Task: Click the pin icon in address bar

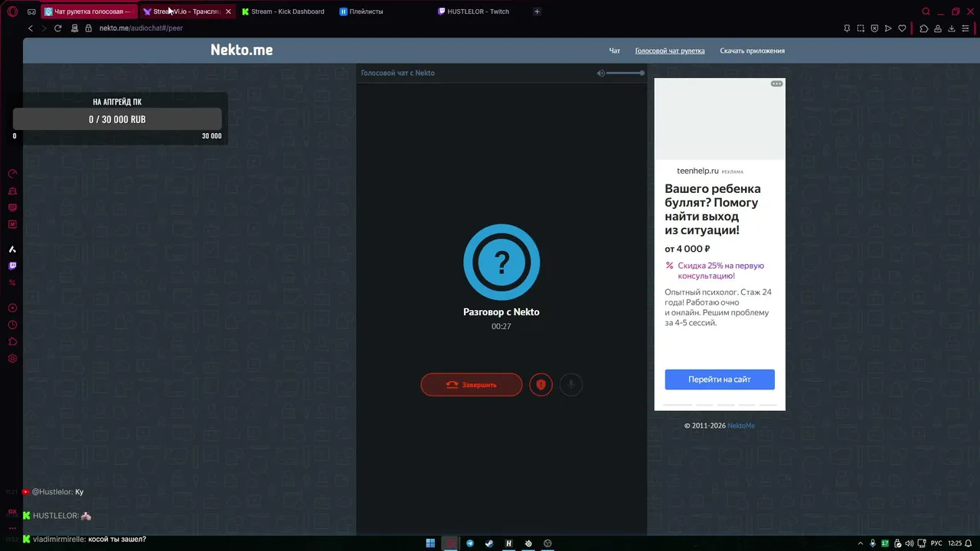Action: pyautogui.click(x=847, y=28)
